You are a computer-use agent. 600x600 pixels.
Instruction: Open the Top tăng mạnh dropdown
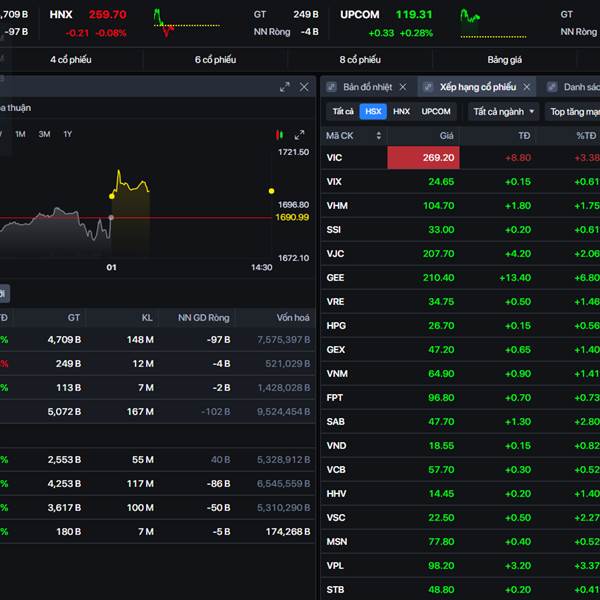[573, 112]
